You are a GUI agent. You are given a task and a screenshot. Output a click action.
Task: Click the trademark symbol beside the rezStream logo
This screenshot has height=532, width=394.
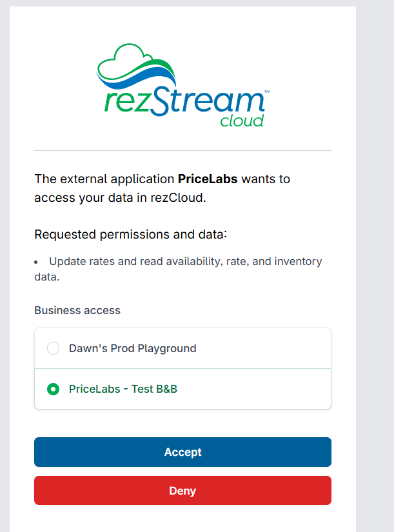tap(266, 93)
